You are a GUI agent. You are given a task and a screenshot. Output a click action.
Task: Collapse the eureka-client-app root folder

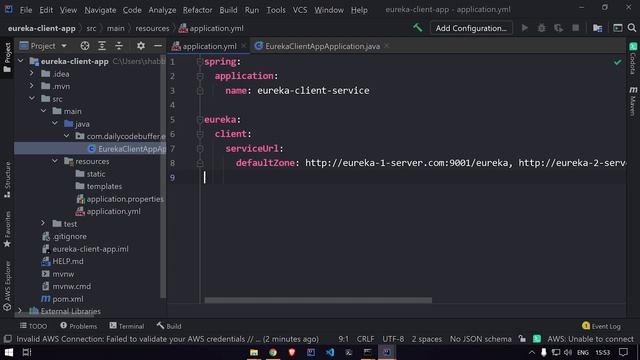click(20, 61)
